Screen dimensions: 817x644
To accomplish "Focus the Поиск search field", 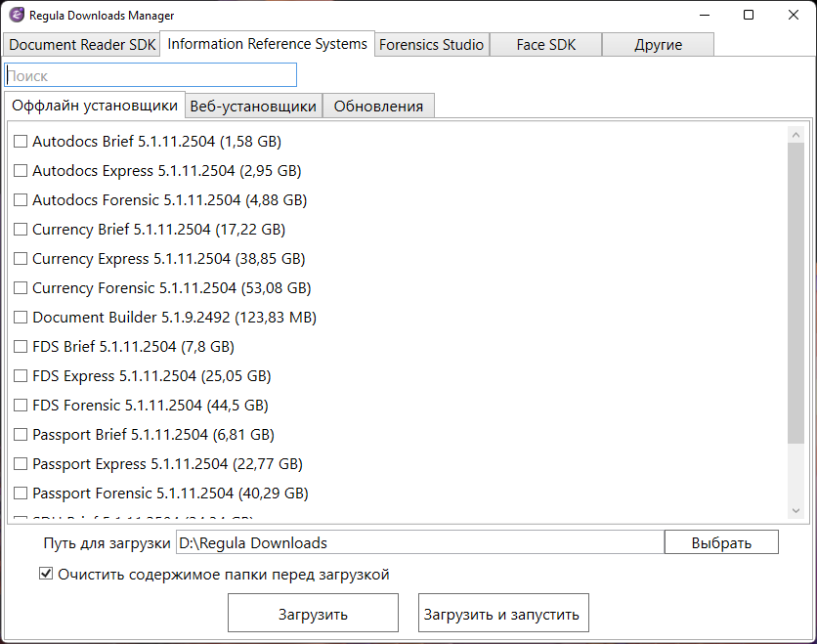I will point(150,75).
